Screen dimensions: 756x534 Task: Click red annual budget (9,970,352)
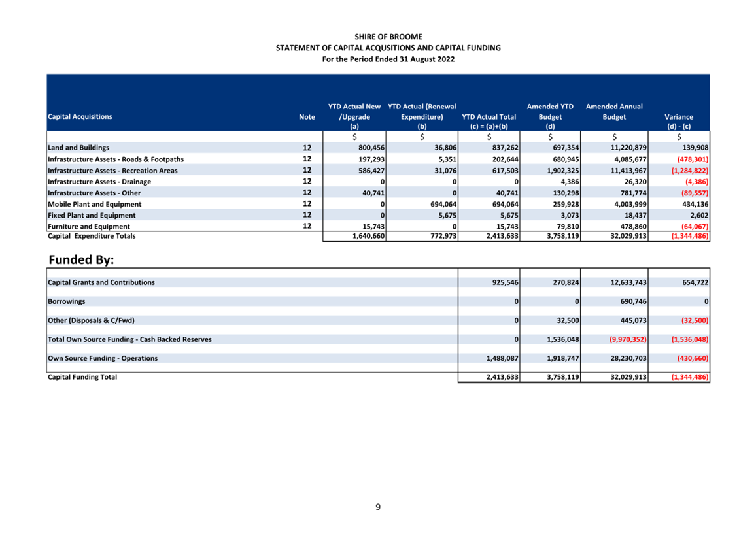(628, 340)
